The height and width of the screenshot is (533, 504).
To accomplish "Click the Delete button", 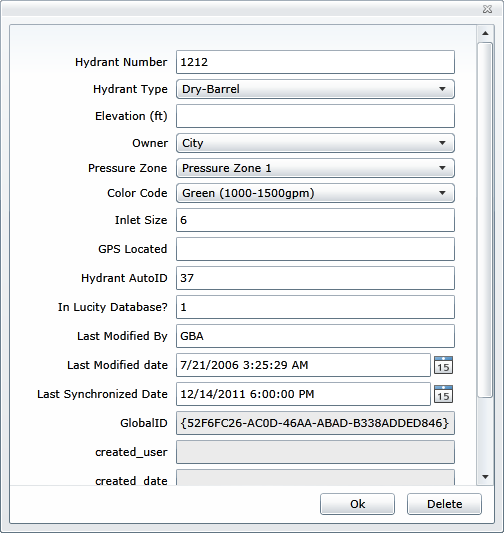I will tap(444, 504).
